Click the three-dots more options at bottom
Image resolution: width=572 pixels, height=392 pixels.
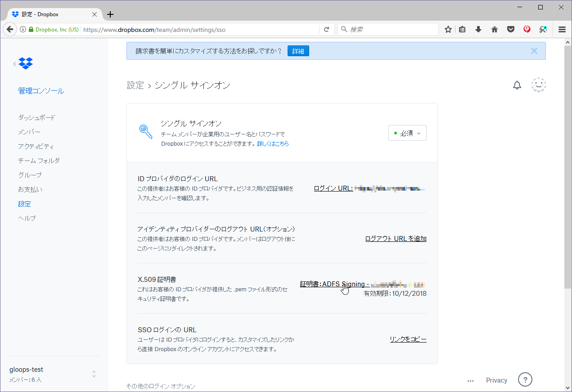471,381
